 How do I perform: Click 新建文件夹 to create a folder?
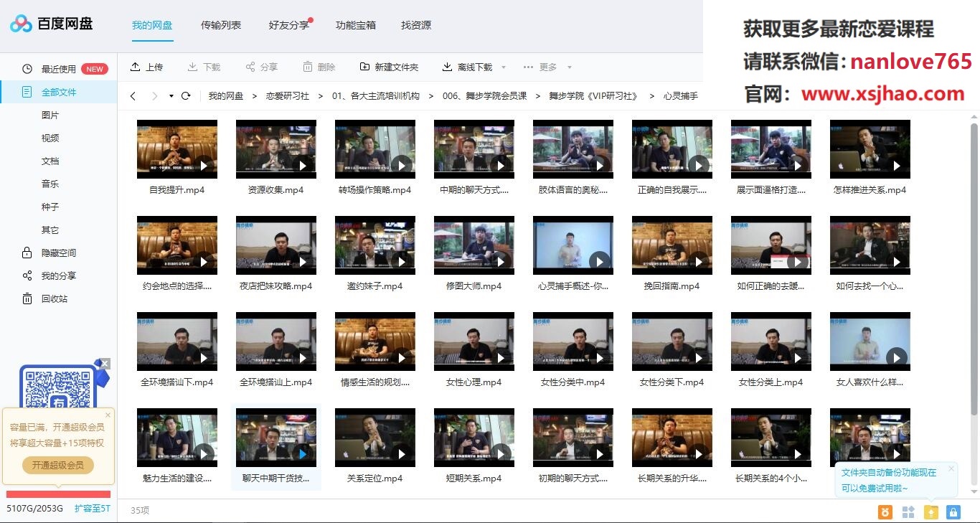[389, 67]
